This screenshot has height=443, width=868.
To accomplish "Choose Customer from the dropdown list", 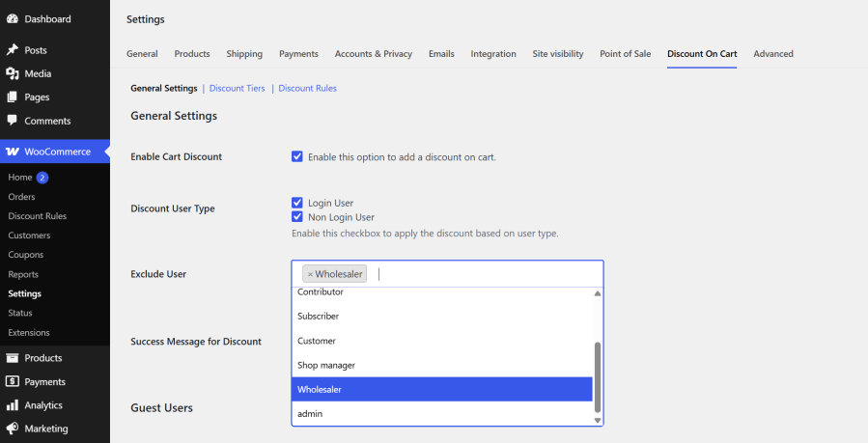I will pyautogui.click(x=442, y=341).
